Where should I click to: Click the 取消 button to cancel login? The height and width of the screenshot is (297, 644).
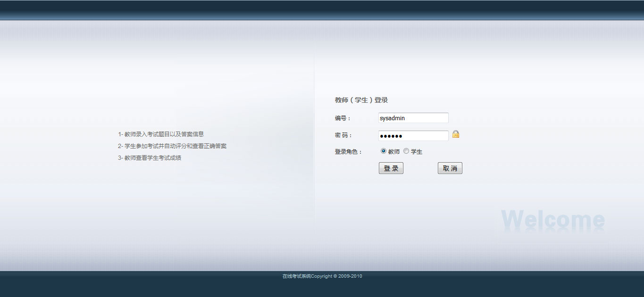tap(450, 168)
